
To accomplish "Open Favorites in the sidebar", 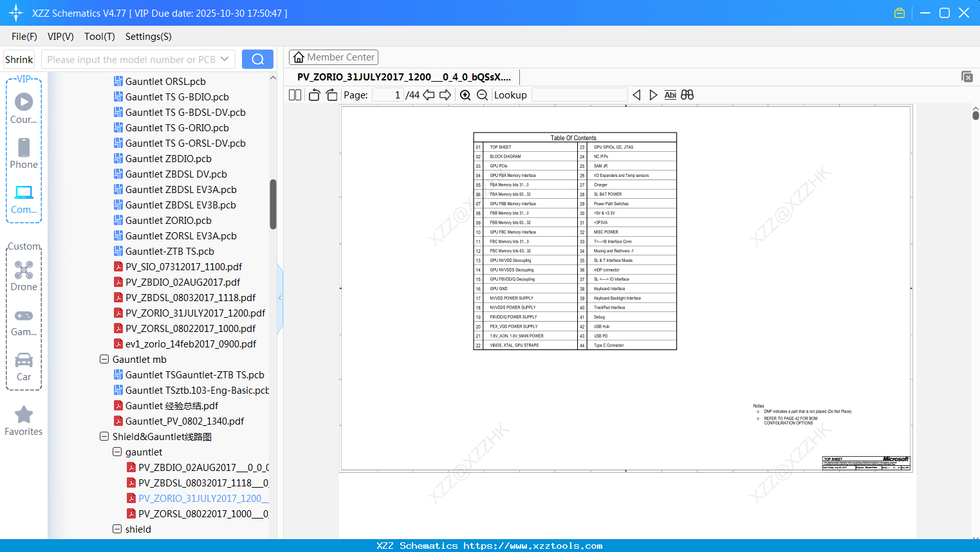I will (24, 421).
